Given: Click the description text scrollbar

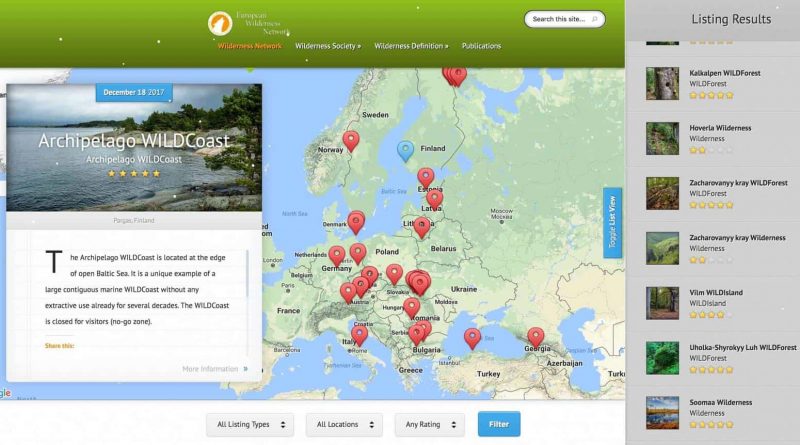Looking at the screenshot, I should (x=247, y=274).
